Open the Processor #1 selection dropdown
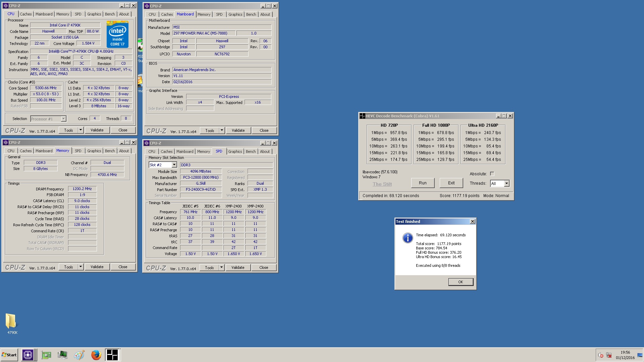Screen dimensions: 644x362 [x=63, y=119]
